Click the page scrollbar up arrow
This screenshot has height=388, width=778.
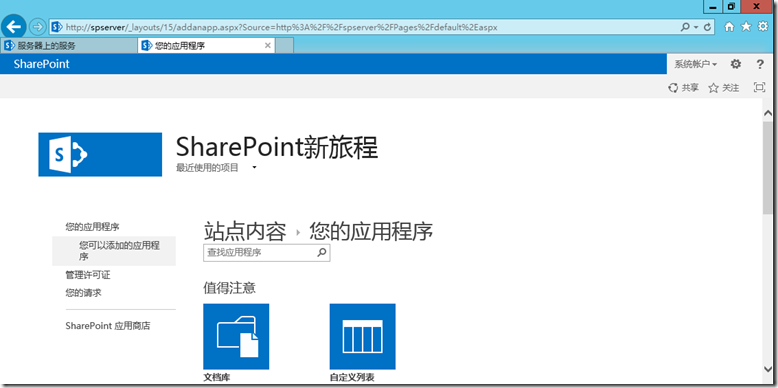tap(768, 113)
